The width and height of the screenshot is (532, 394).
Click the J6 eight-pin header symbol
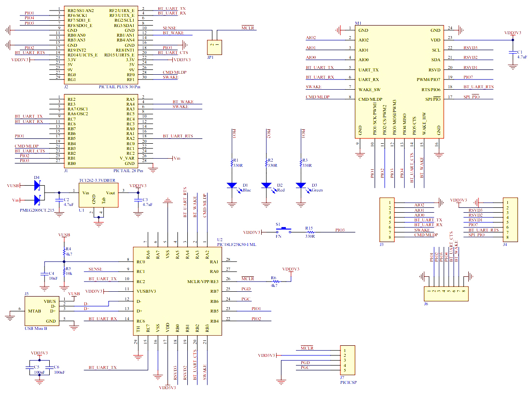(446, 294)
